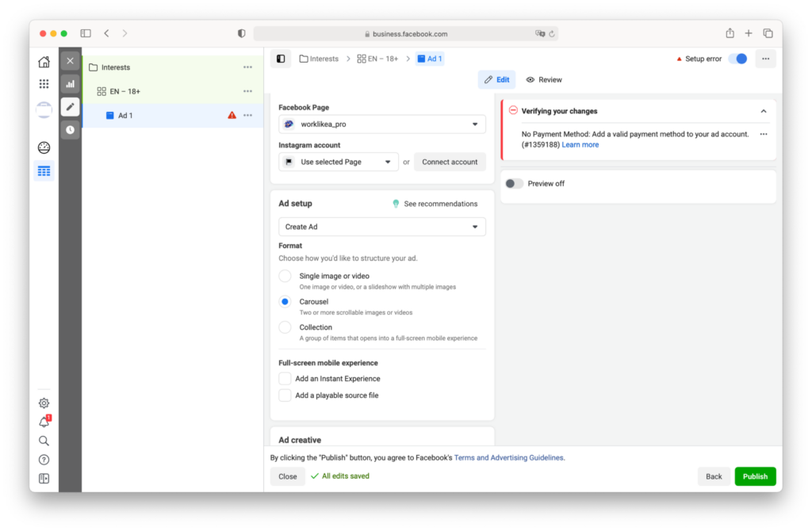Image resolution: width=812 pixels, height=531 pixels.
Task: Open the notifications bell icon
Action: tap(44, 422)
